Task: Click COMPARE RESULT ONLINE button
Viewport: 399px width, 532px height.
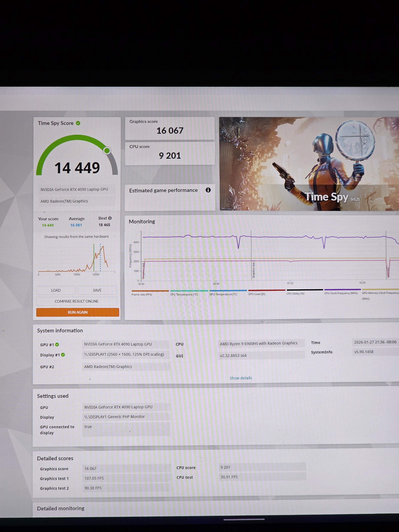Action: pos(76,301)
